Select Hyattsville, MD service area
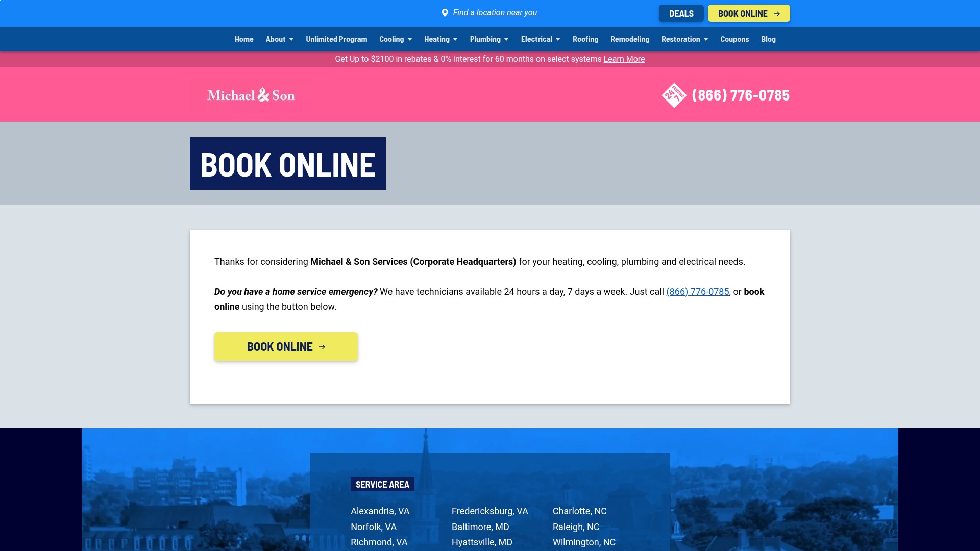This screenshot has height=551, width=980. 482,542
